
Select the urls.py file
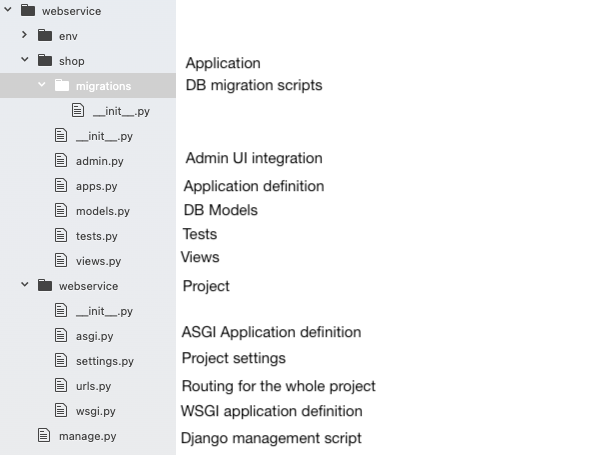tap(93, 386)
